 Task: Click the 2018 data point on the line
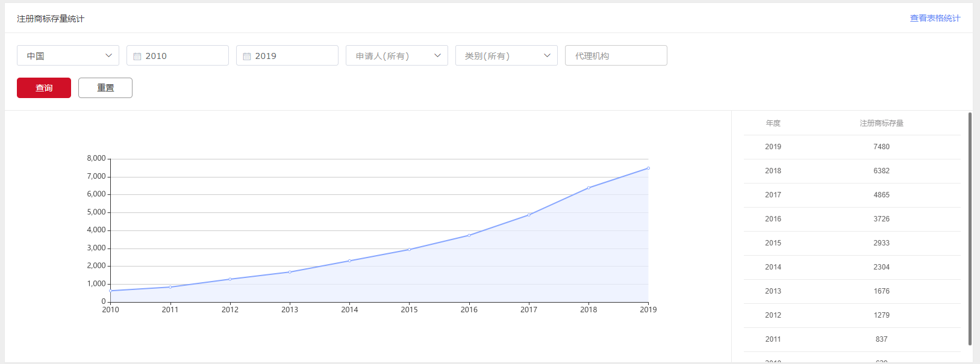point(588,188)
